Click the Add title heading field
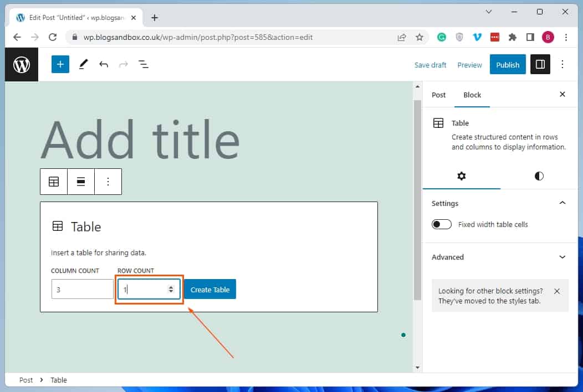Image resolution: width=583 pixels, height=392 pixels. 140,140
